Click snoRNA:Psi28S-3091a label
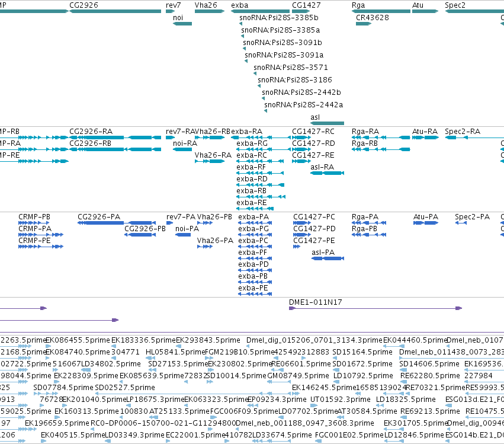Viewport: 504px width, 444px height. (x=284, y=55)
